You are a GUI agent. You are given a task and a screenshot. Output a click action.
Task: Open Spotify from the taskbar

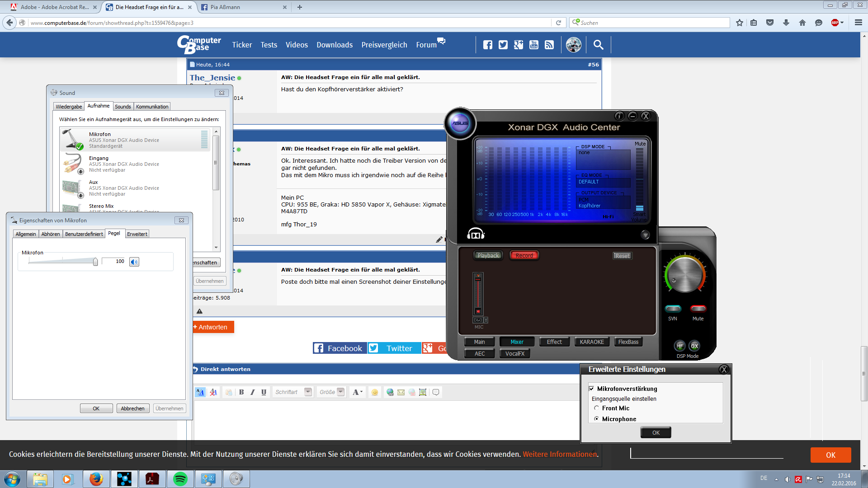click(x=180, y=479)
